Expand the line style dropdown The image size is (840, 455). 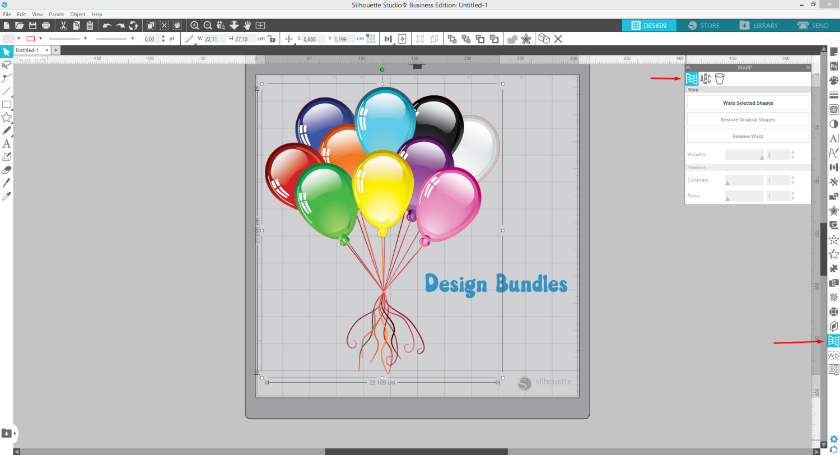(x=85, y=39)
